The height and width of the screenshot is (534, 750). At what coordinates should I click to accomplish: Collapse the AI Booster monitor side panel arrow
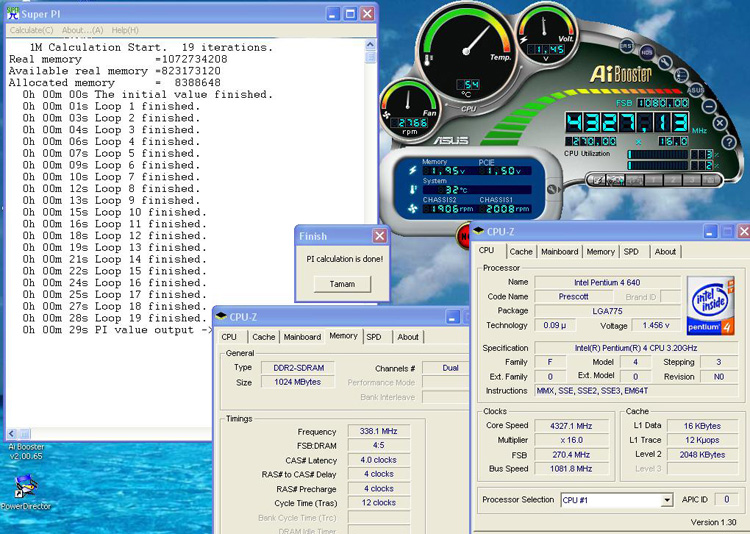553,189
